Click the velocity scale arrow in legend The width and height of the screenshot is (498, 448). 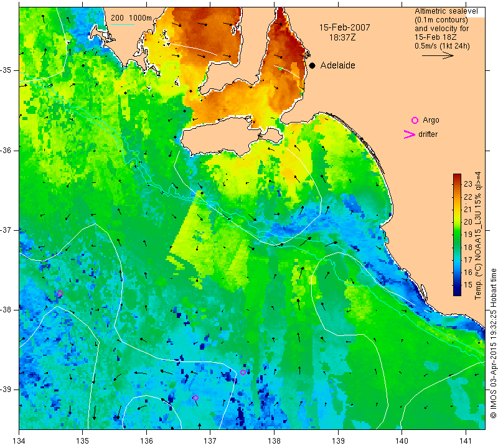tap(438, 55)
